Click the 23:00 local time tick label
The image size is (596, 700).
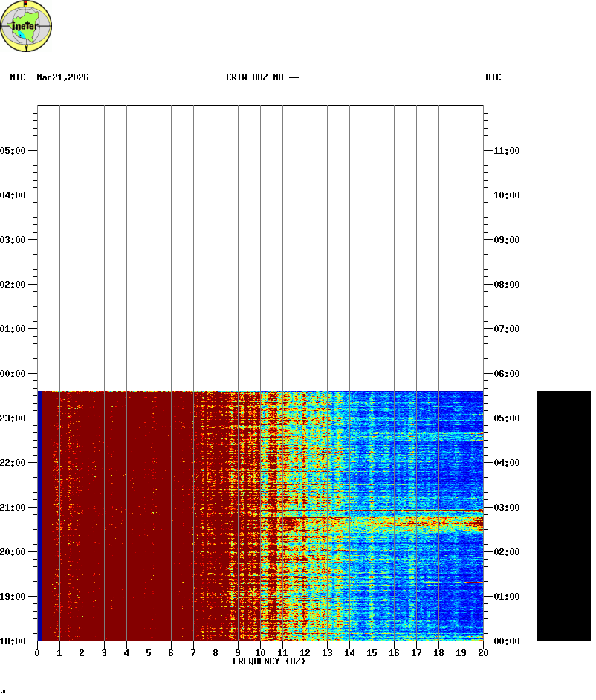13,418
